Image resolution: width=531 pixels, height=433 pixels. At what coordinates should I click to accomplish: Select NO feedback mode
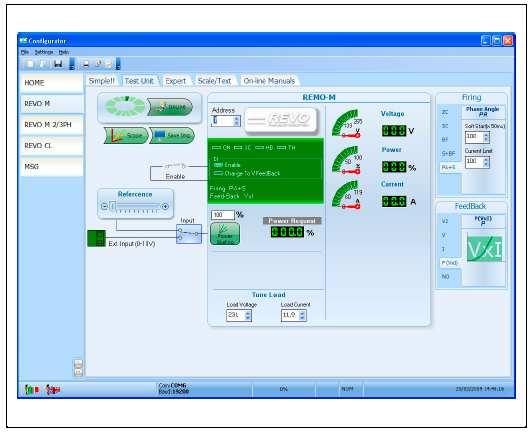pos(445,277)
